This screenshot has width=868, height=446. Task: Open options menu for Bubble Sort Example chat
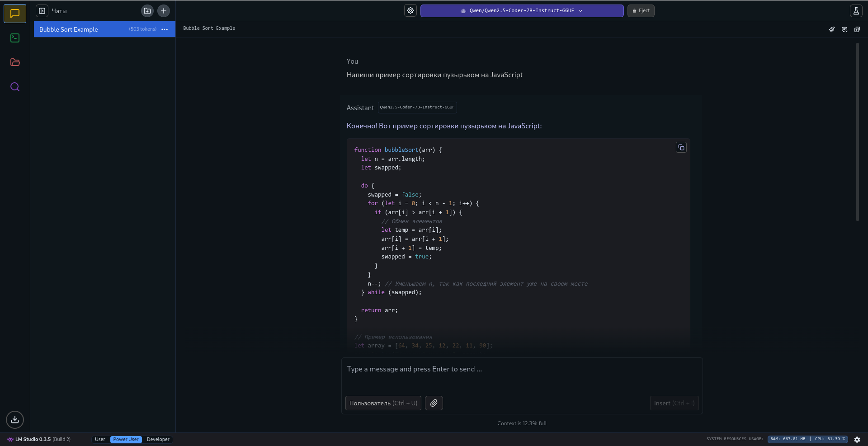pos(165,29)
